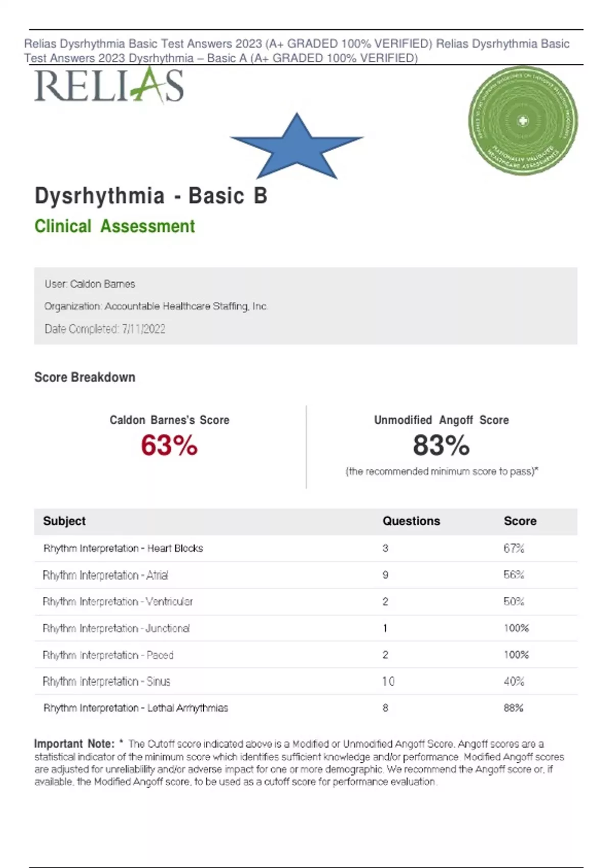Click the Sinus row's 40% score
This screenshot has height=868, width=613.
pos(514,681)
